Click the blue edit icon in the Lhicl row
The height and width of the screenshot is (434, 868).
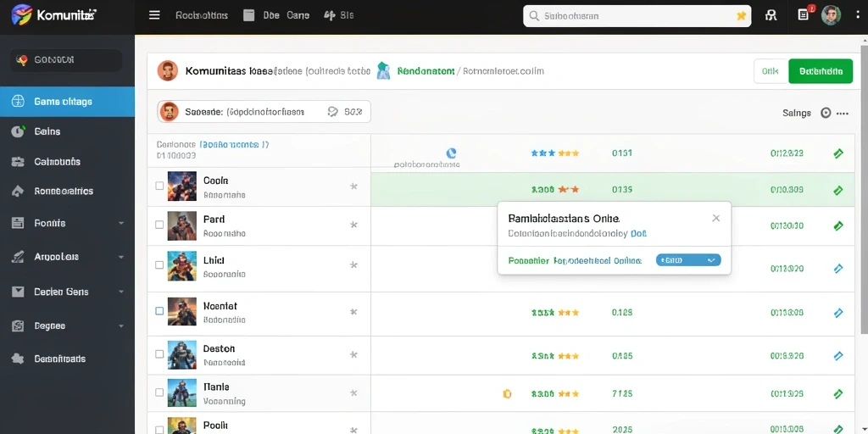coord(838,269)
